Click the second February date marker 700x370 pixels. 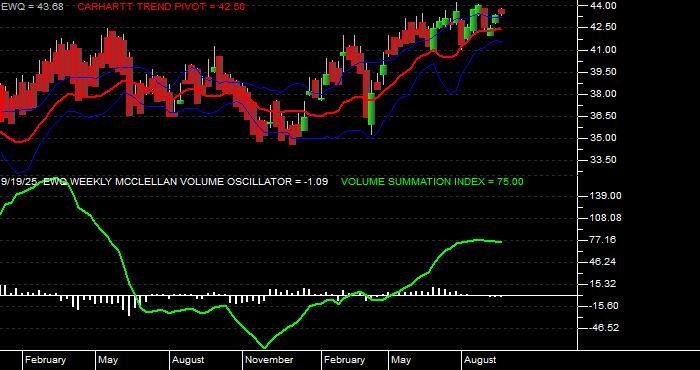[344, 360]
